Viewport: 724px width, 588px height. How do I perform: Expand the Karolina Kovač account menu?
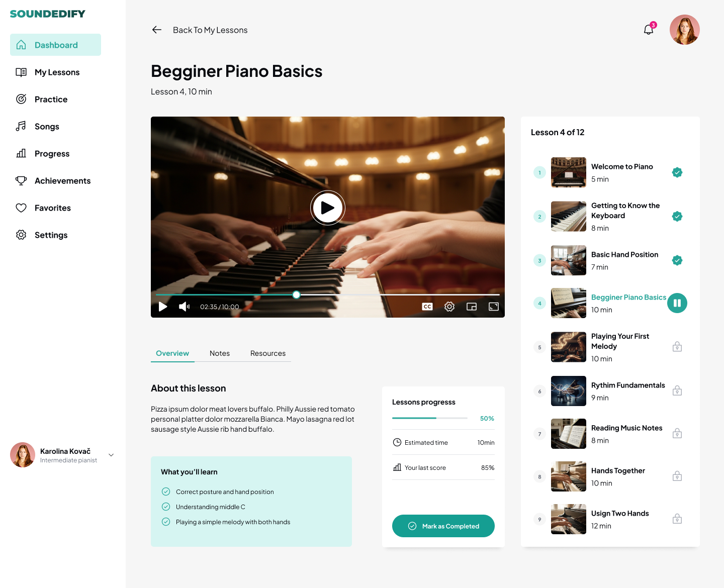click(x=111, y=455)
